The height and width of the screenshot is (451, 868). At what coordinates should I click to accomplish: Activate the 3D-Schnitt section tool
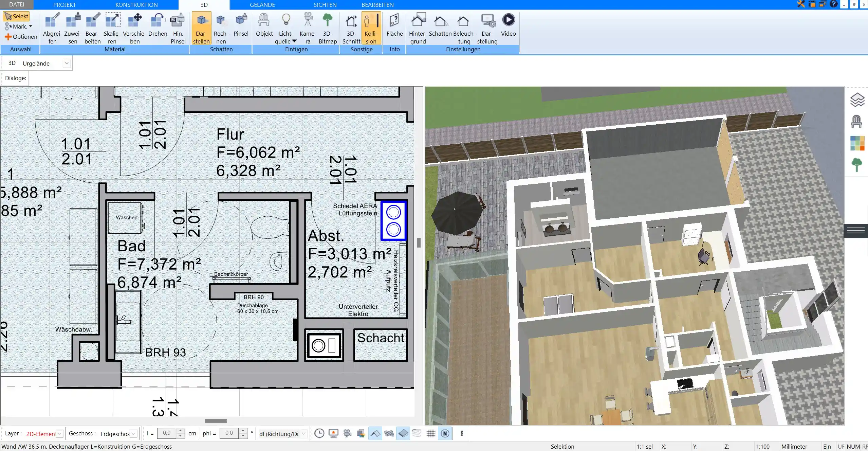351,27
